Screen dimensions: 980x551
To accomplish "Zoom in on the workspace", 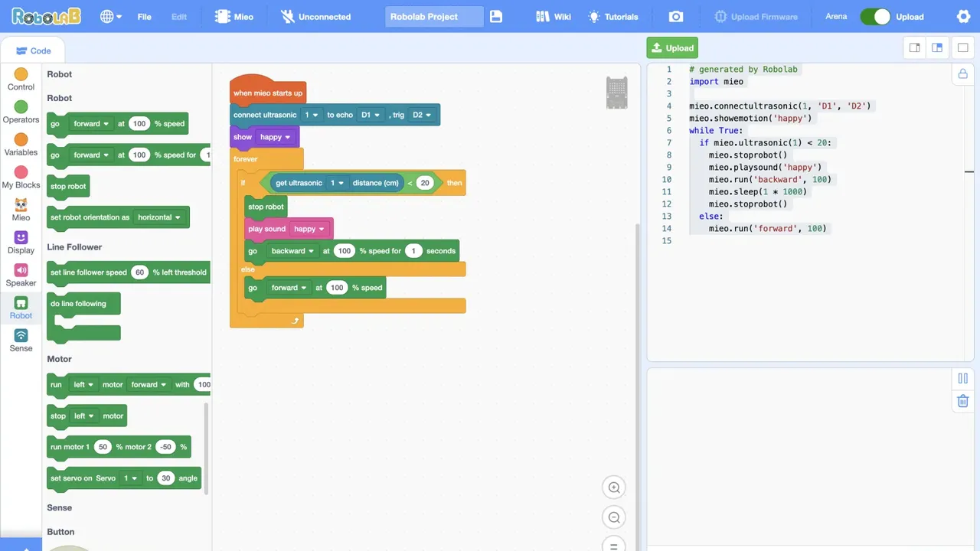I will coord(614,487).
